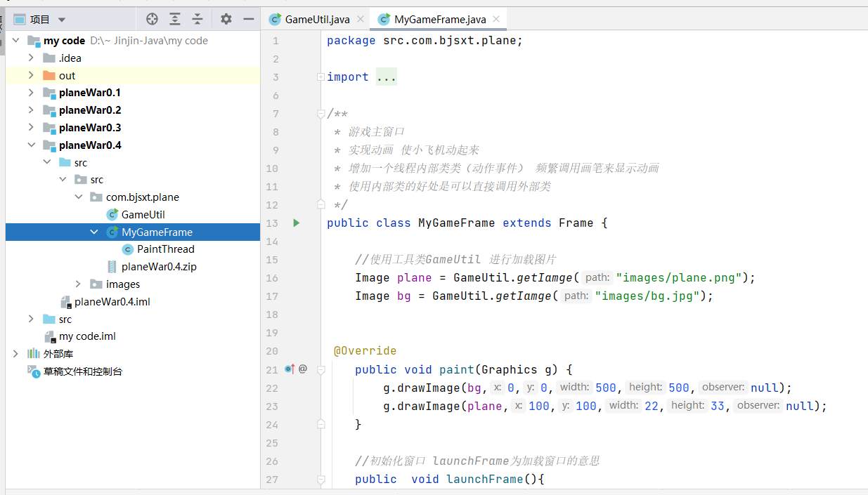Screen dimensions: 868x495
Task: Expand the planeWar0.1 module
Action: tap(31, 93)
